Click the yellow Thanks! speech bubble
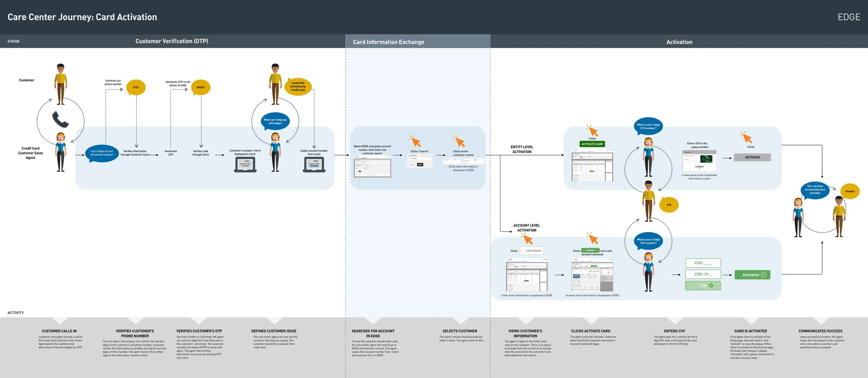The width and height of the screenshot is (868, 378). [x=850, y=191]
